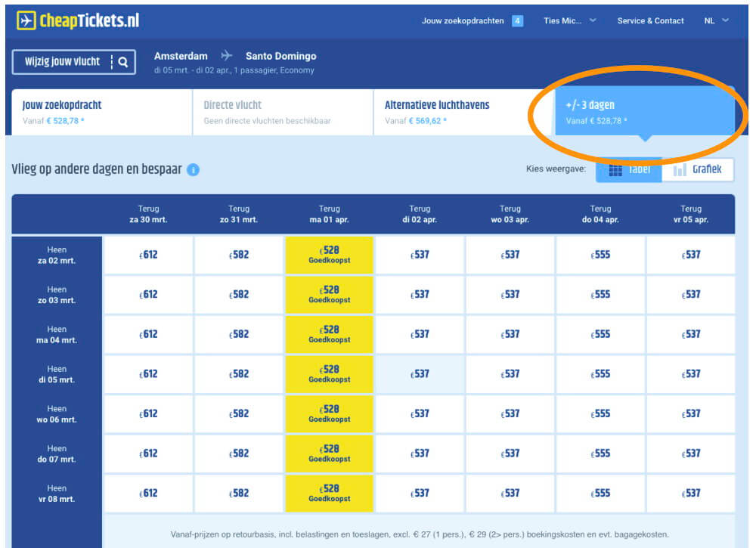Viewport: 756px width, 548px height.
Task: Click the magnifier icon on Wijzig jouw vlucht
Action: tap(124, 63)
